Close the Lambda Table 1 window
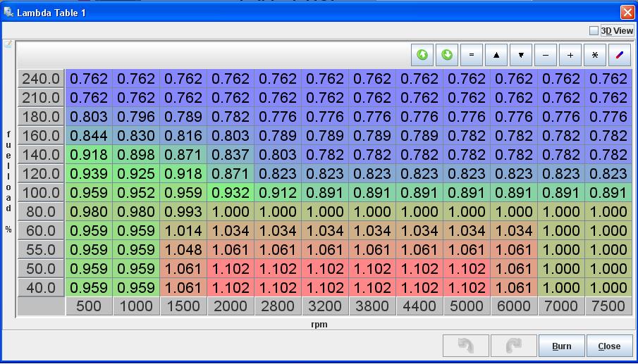 click(x=627, y=13)
